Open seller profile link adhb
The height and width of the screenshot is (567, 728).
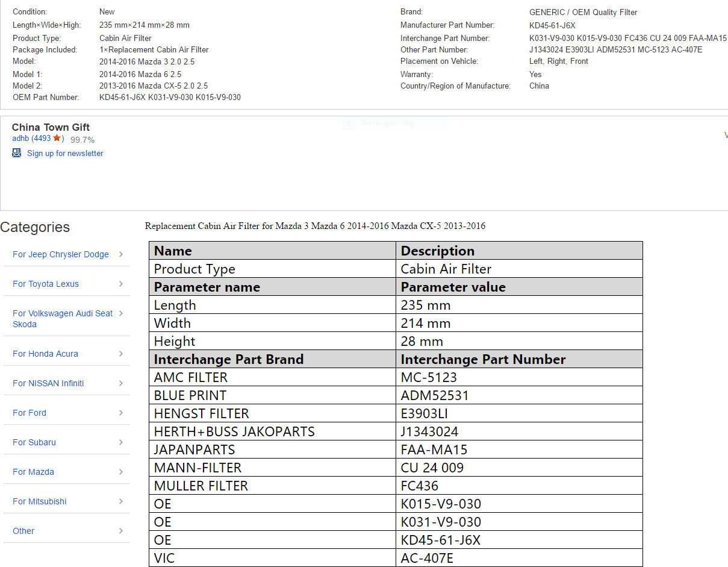(x=20, y=138)
